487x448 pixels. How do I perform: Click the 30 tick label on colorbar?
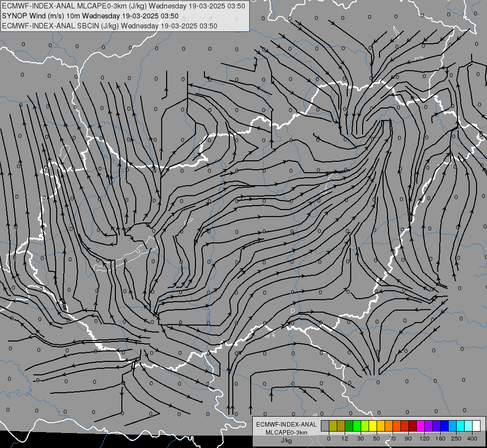[x=361, y=439]
